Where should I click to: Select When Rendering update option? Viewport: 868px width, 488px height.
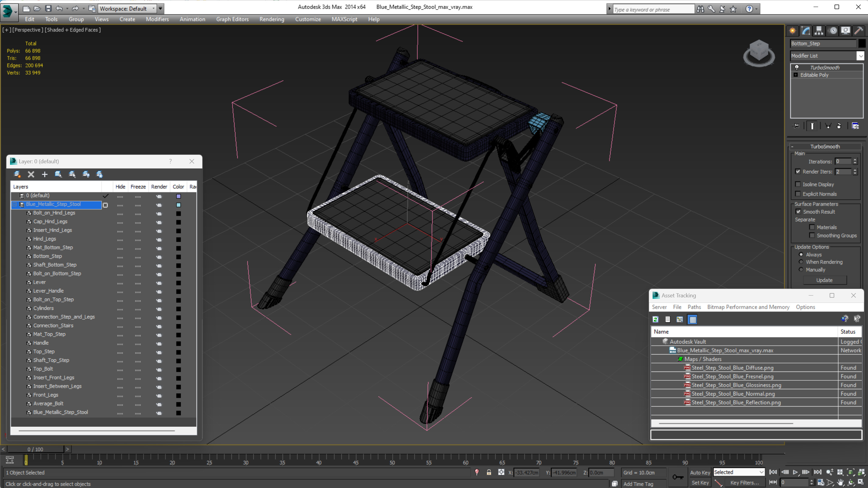pyautogui.click(x=801, y=262)
